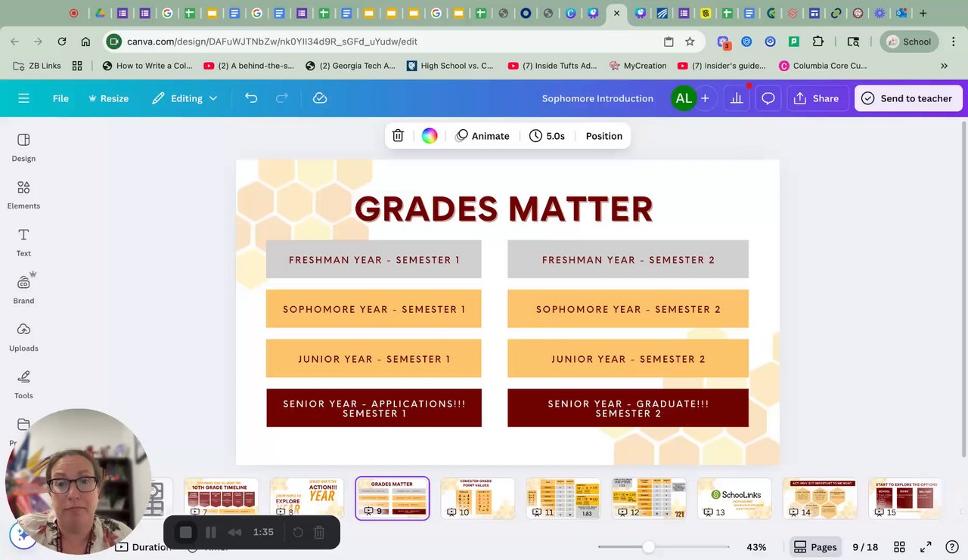Open grid view of all pages
The height and width of the screenshot is (560, 968).
coord(899,547)
